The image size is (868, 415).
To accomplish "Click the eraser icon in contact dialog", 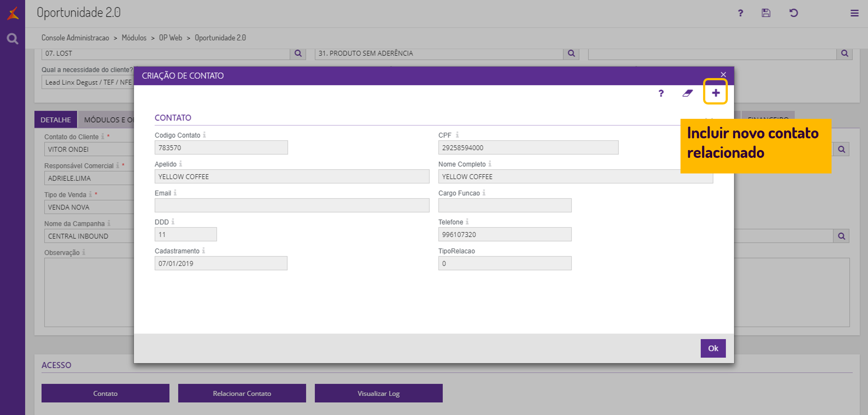I will 687,93.
